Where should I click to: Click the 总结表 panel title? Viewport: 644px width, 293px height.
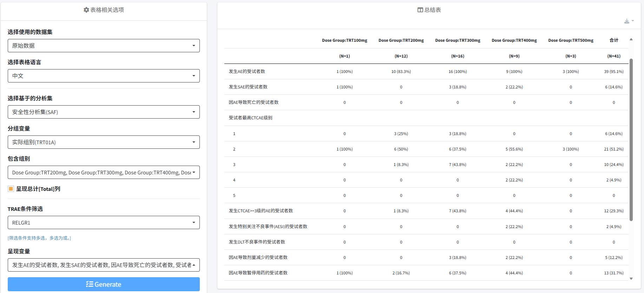coord(432,10)
